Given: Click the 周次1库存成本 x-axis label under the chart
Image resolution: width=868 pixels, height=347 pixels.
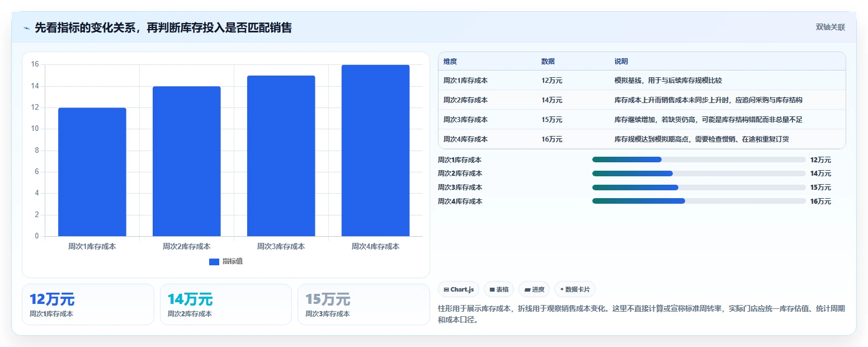Looking at the screenshot, I should click(x=92, y=246).
